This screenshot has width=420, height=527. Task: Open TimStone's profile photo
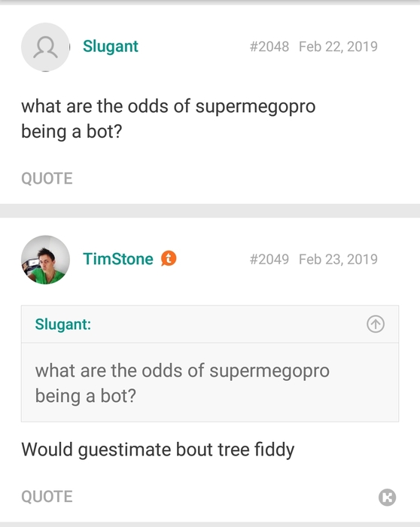45,260
